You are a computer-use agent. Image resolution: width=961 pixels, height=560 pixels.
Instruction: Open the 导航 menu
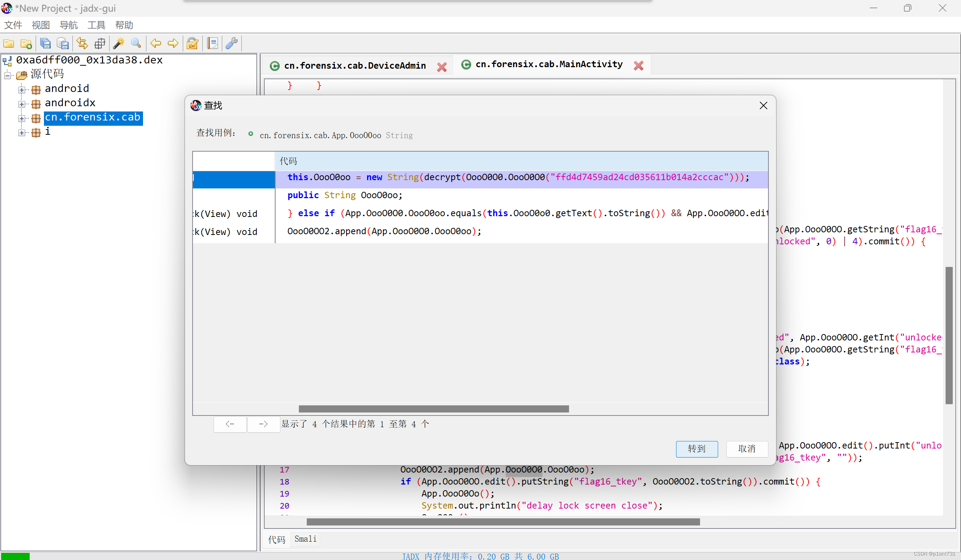tap(69, 25)
